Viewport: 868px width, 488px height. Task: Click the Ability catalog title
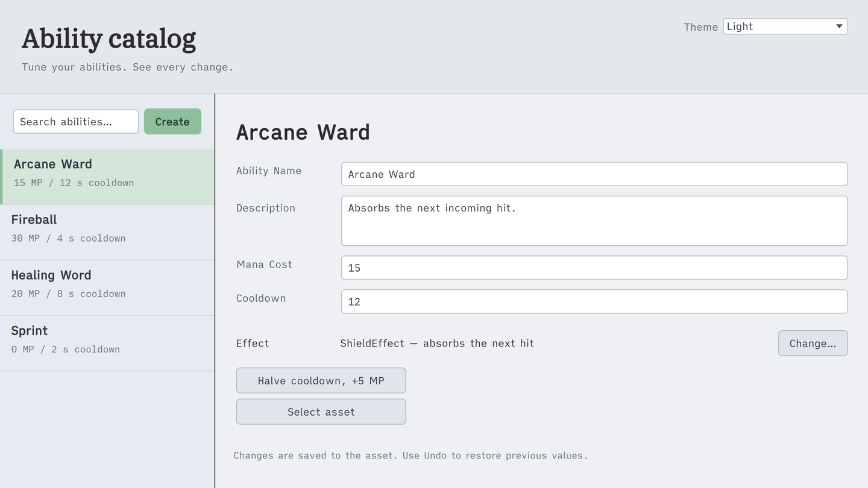click(109, 39)
